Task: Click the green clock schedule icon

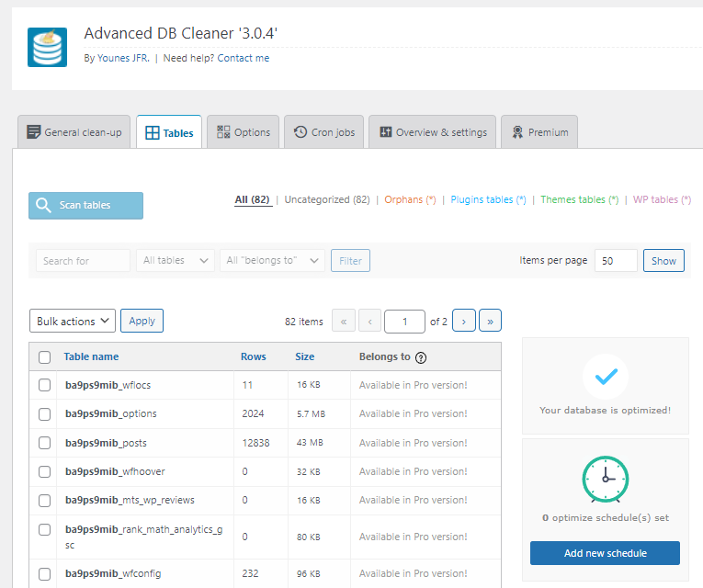Action: [606, 479]
